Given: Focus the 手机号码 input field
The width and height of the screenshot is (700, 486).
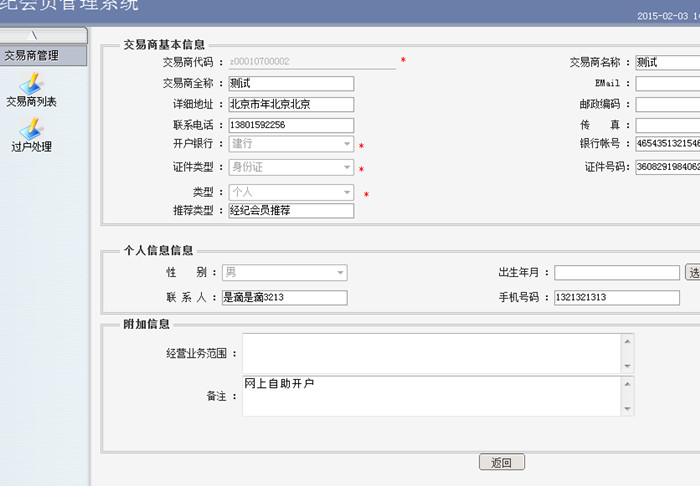Looking at the screenshot, I should [x=615, y=298].
